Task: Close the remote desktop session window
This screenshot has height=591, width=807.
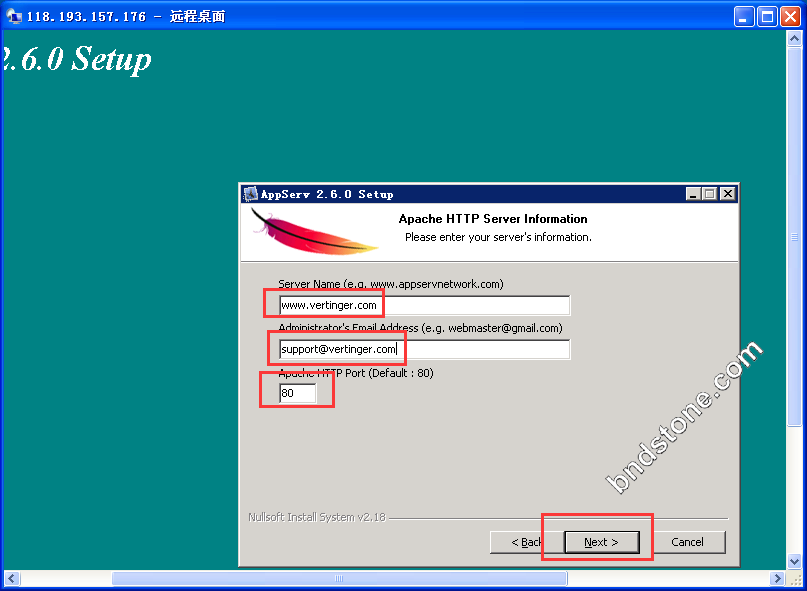Action: coord(790,16)
